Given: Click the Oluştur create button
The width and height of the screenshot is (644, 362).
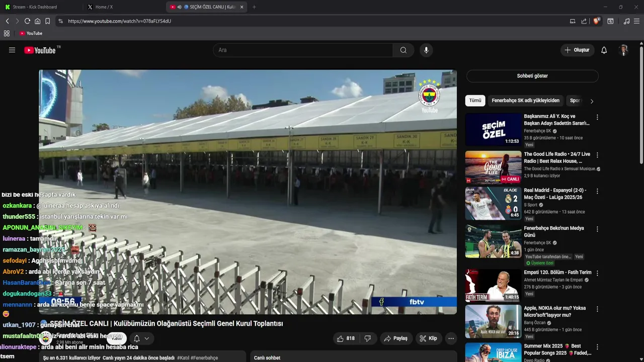Looking at the screenshot, I should 577,50.
